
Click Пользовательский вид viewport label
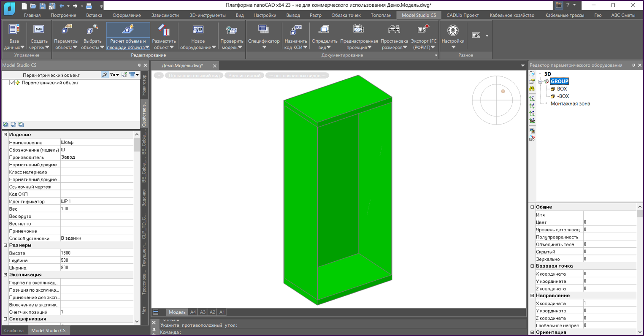click(194, 76)
